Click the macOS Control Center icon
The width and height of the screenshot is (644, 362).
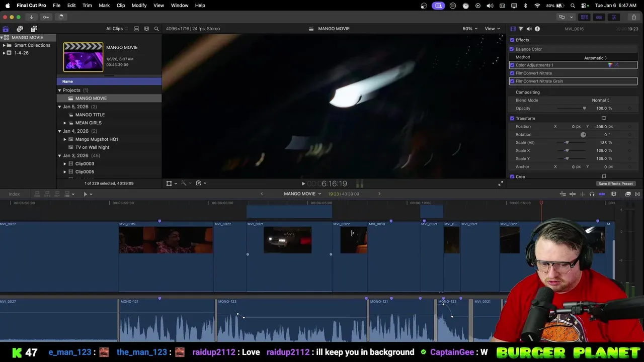pos(584,6)
